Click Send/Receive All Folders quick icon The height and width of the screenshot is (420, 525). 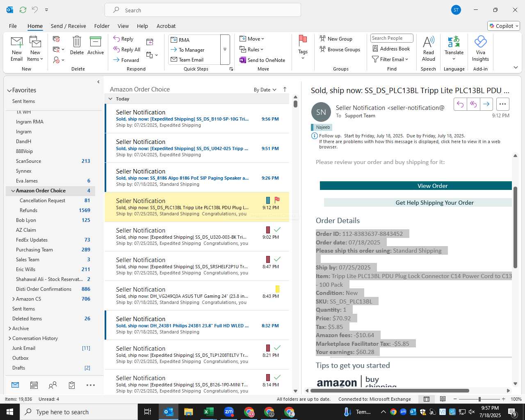23,10
